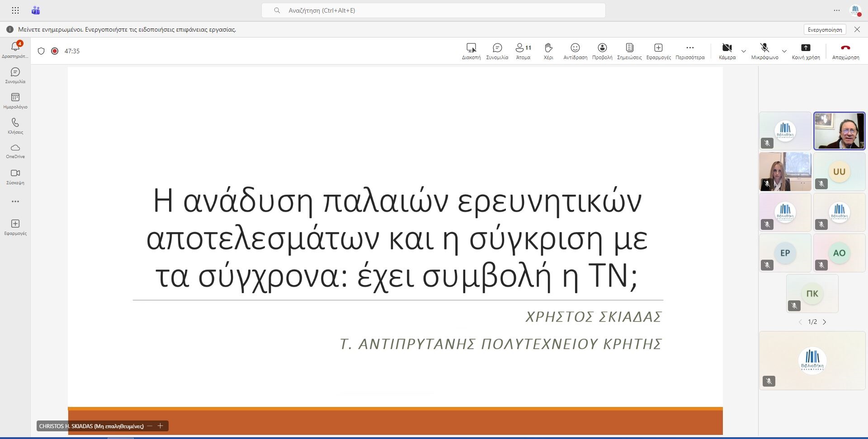Expand microphone options dropdown arrow

point(784,51)
